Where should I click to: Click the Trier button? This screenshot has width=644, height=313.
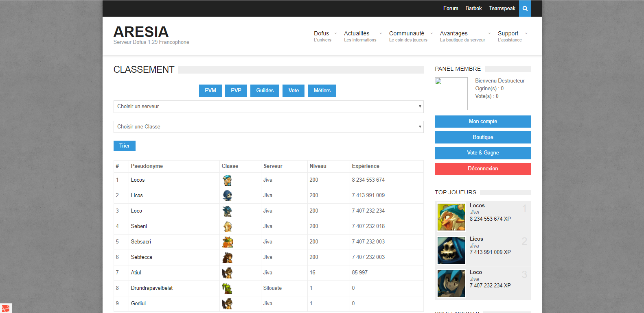[x=125, y=146]
